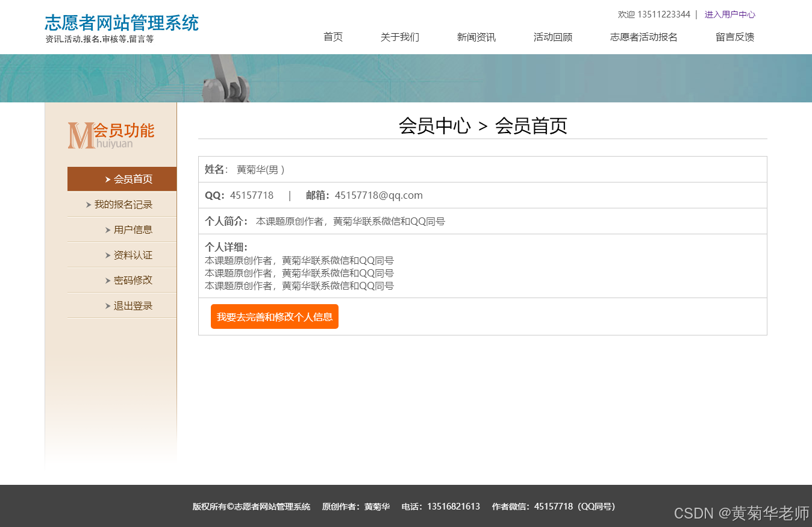The width and height of the screenshot is (812, 527).
Task: Click the welcome text 欢迎 13511223344
Action: (654, 14)
